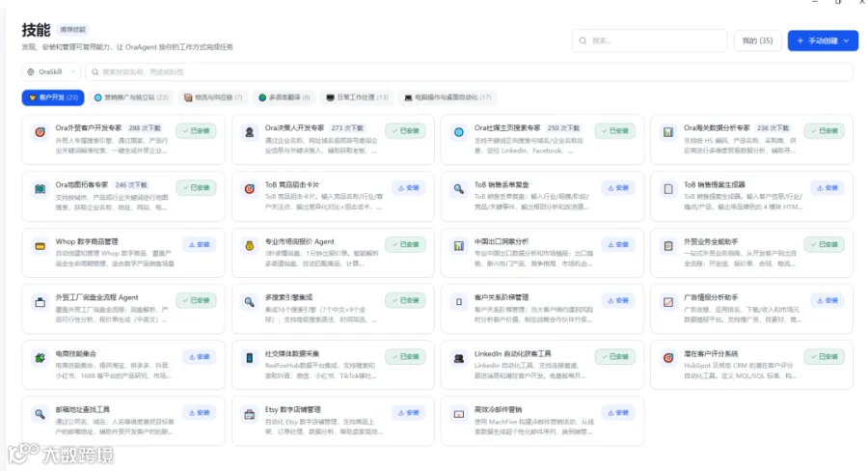The width and height of the screenshot is (868, 471).
Task: Select the 客户开发 (23) category tab
Action: click(53, 97)
